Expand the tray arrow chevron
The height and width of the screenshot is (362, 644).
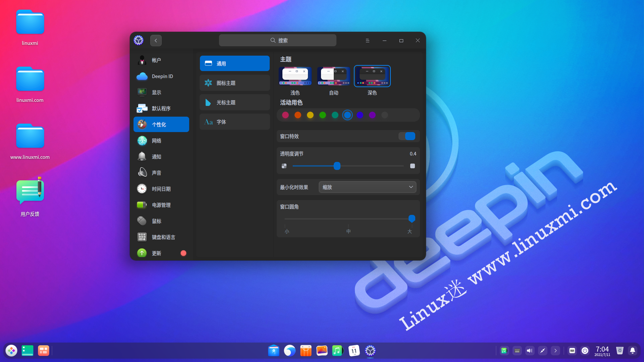555,351
